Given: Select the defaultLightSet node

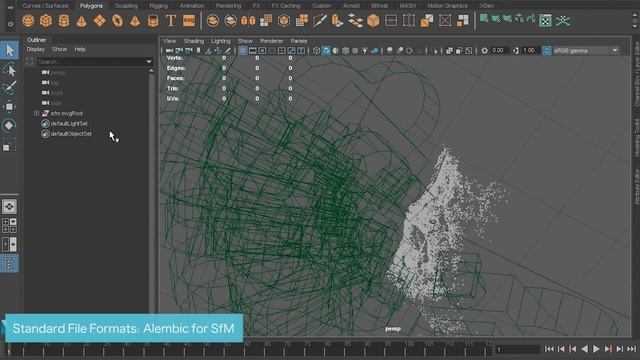Looking at the screenshot, I should 69,123.
